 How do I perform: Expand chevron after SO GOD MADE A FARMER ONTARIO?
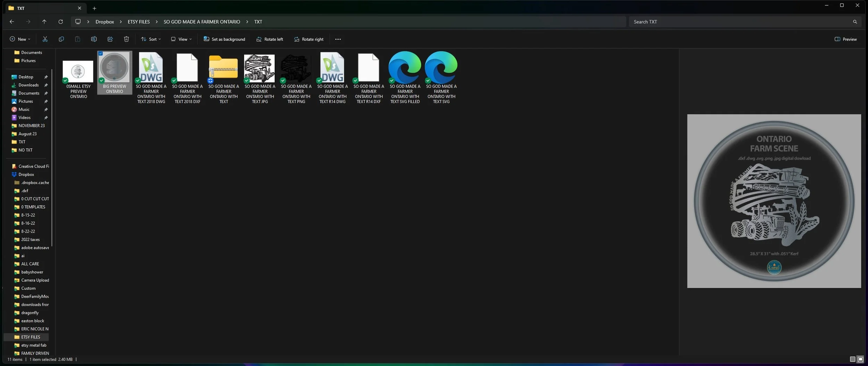coord(247,22)
